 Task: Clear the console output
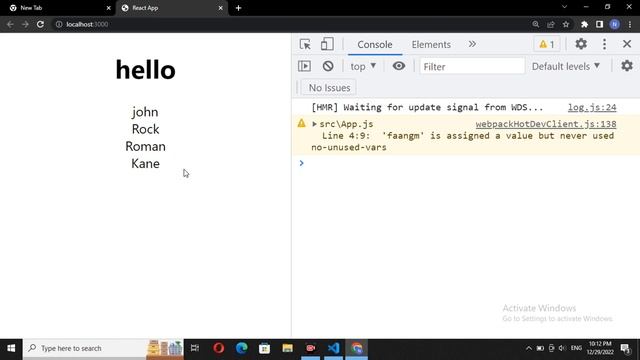328,66
